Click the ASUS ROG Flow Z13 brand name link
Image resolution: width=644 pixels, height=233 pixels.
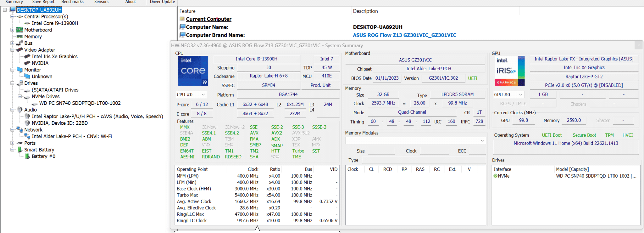click(404, 35)
